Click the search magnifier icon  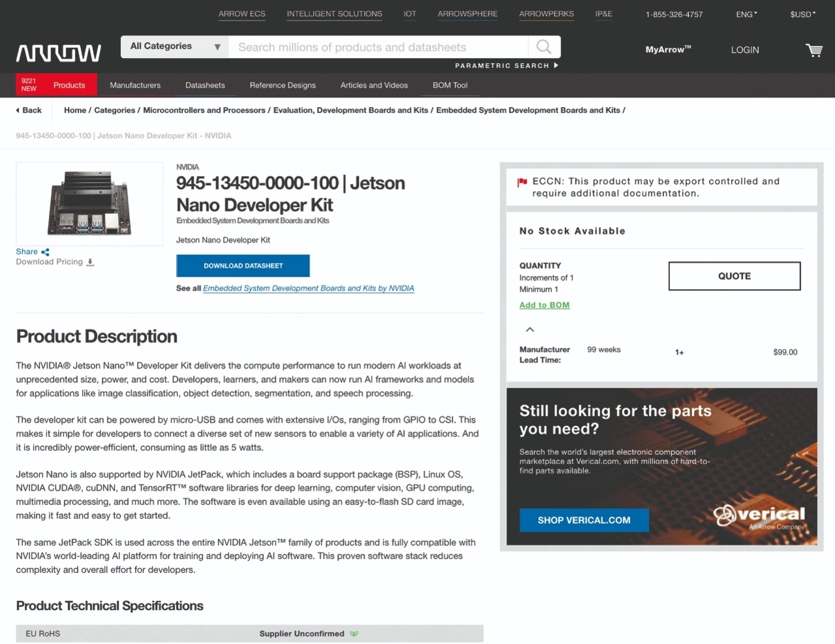(x=543, y=47)
